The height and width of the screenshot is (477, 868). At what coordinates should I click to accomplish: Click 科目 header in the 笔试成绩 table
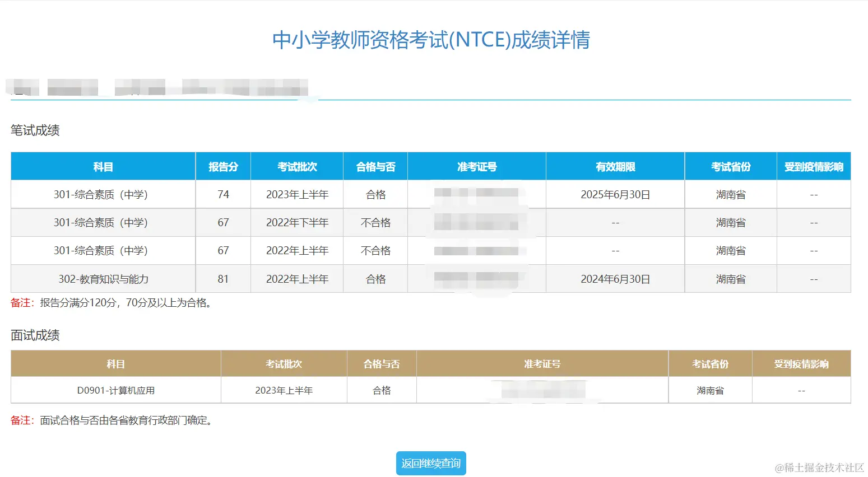[x=103, y=167]
